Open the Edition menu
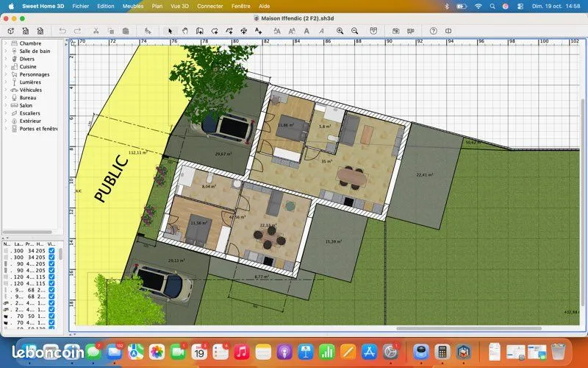The height and width of the screenshot is (368, 588). [x=106, y=6]
